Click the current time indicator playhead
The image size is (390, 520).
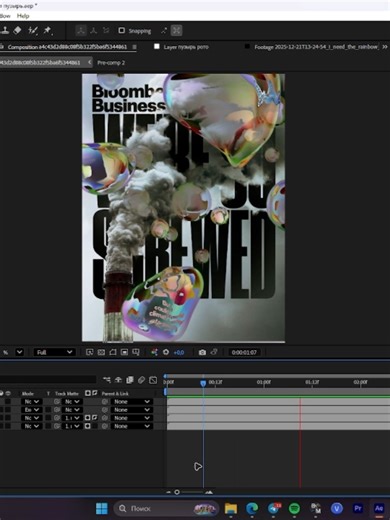point(203,383)
